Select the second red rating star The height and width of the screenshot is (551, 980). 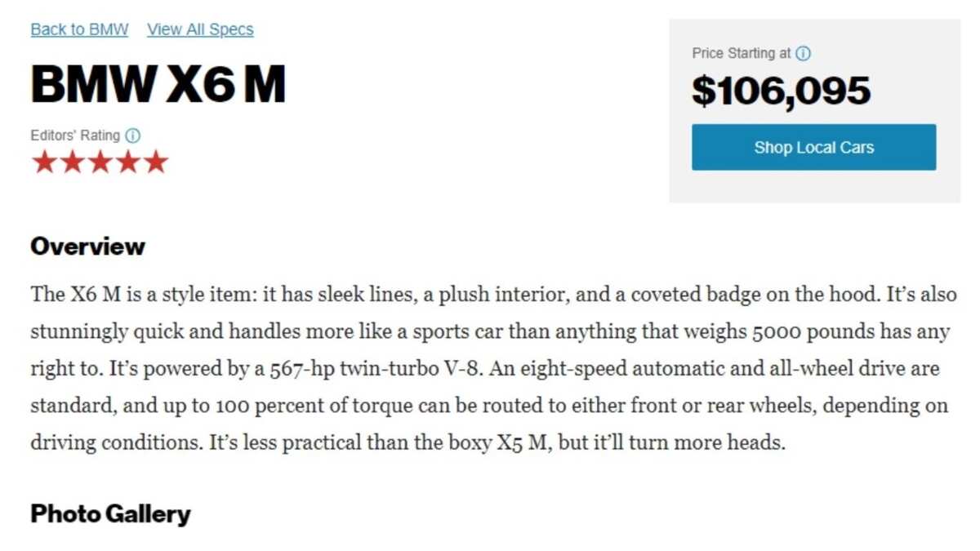tap(73, 162)
